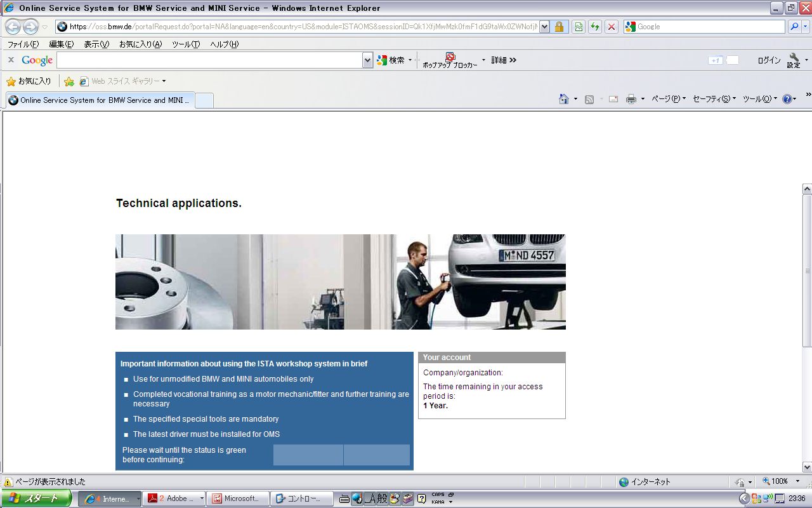812x508 pixels.
Task: Close the Google Toolbar with its x
Action: click(x=11, y=60)
